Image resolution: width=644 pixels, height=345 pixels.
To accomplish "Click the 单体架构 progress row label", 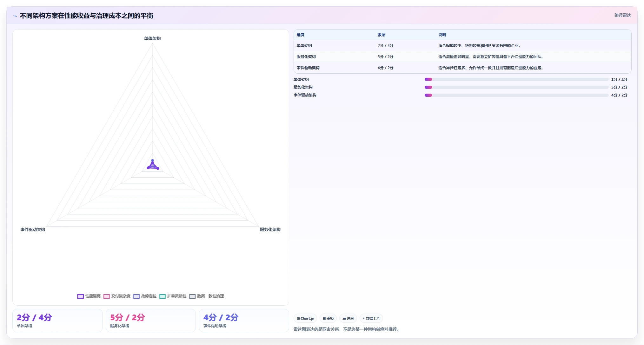I will (301, 80).
